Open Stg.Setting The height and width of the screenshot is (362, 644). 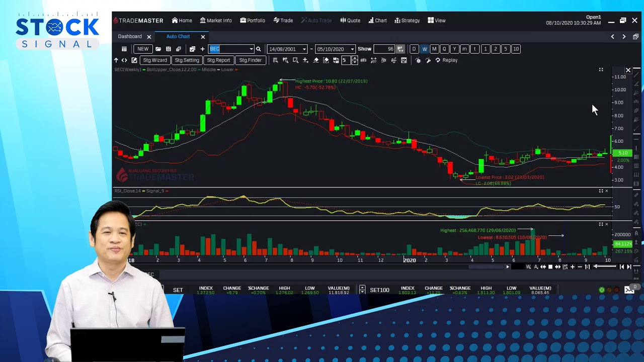(187, 60)
